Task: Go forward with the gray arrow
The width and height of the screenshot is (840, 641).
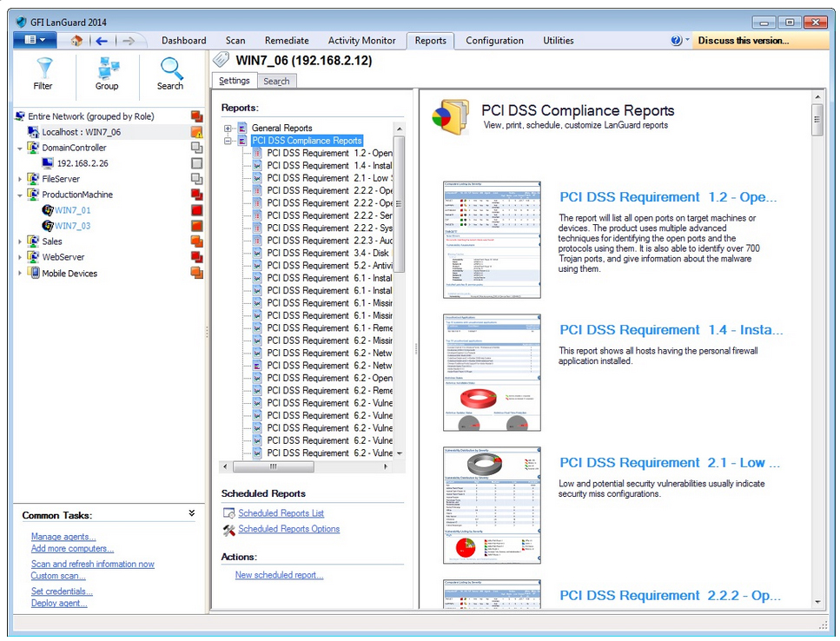Action: click(129, 41)
